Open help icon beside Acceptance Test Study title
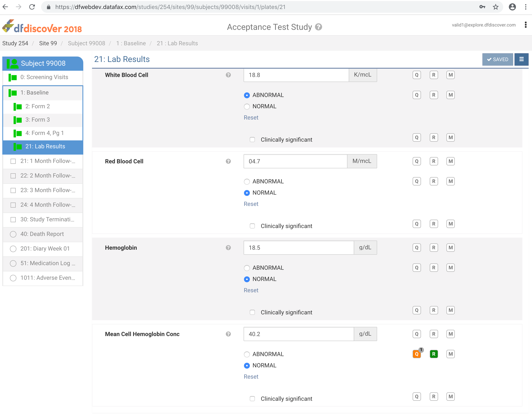This screenshot has height=417, width=532. (x=318, y=27)
